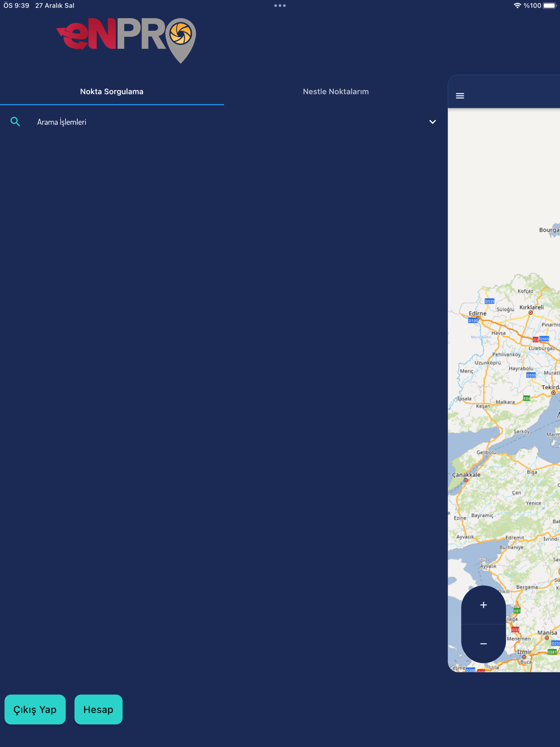The width and height of the screenshot is (560, 747).
Task: Select Çanakkale on the map
Action: tap(466, 475)
